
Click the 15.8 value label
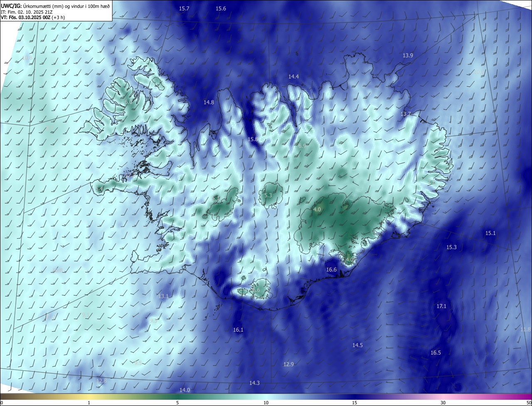point(253,139)
